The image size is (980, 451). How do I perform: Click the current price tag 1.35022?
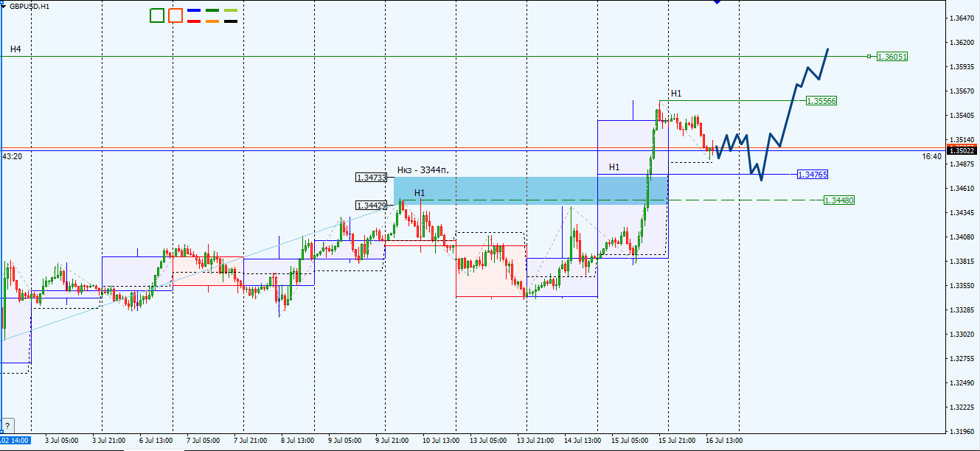point(963,150)
